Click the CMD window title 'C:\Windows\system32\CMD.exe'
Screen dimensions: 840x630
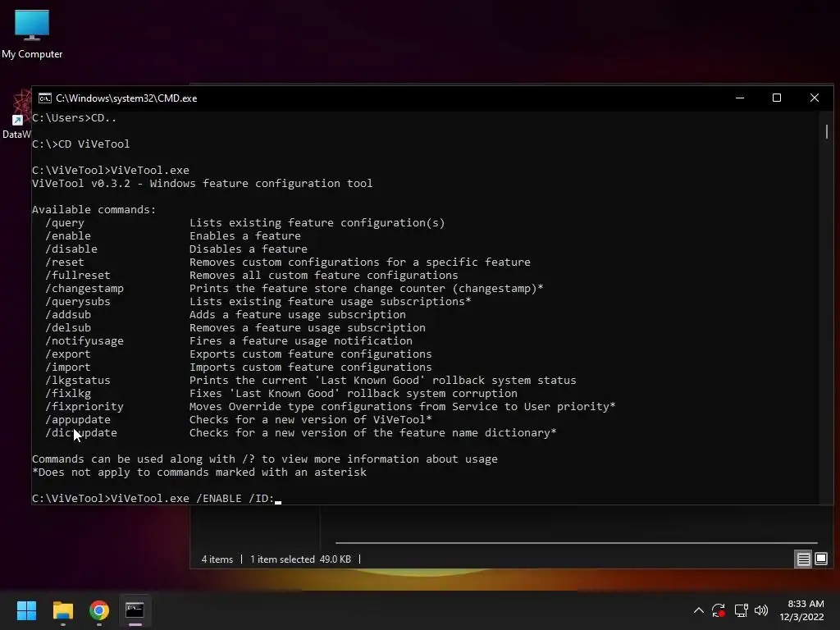point(126,98)
